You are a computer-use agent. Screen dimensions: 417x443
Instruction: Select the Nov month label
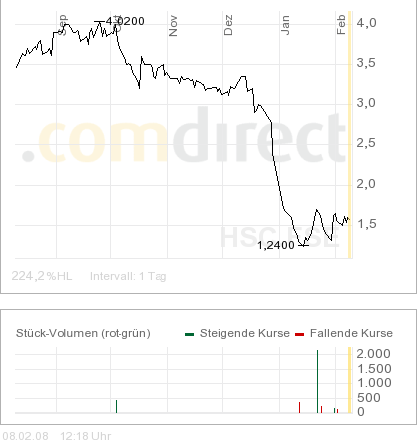click(173, 26)
